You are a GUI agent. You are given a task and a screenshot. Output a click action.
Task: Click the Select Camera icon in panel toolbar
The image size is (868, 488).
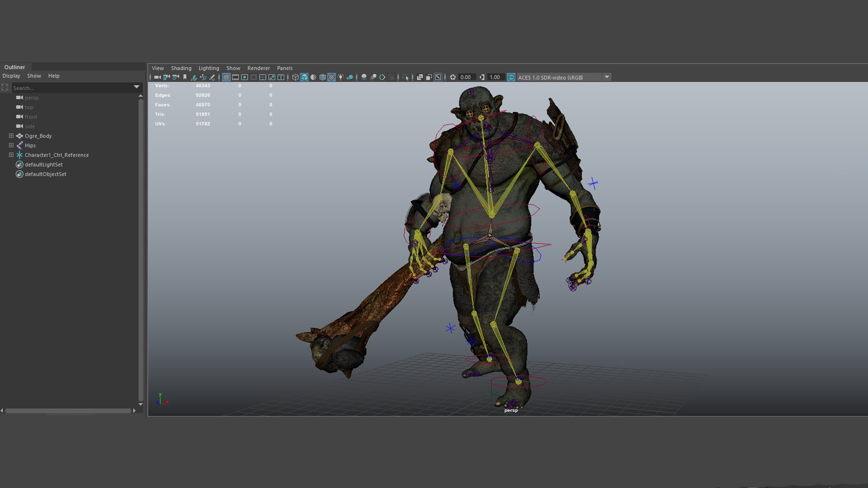[157, 77]
